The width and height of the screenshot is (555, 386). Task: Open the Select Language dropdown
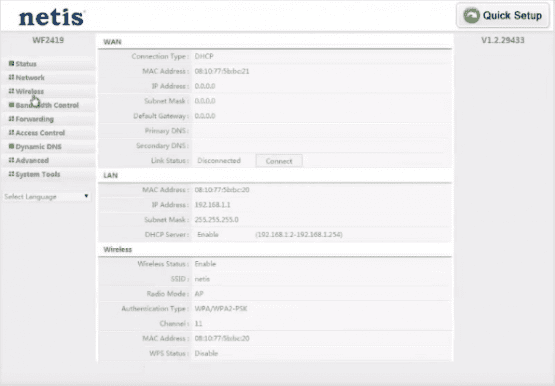pyautogui.click(x=47, y=196)
